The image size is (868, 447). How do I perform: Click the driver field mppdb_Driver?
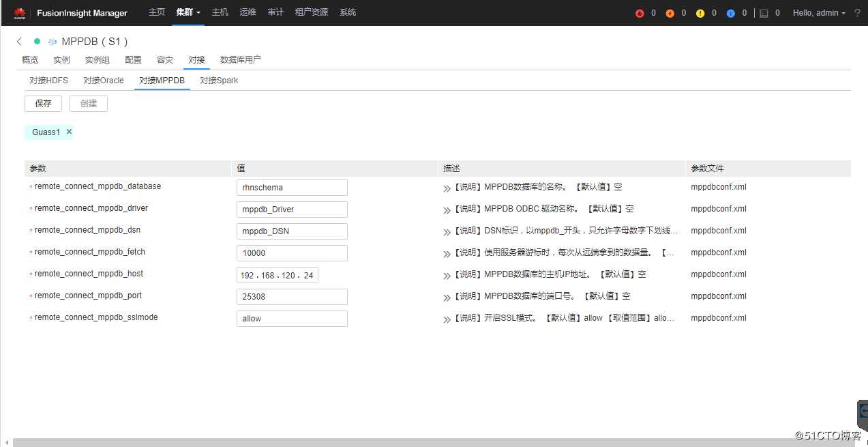tap(292, 209)
